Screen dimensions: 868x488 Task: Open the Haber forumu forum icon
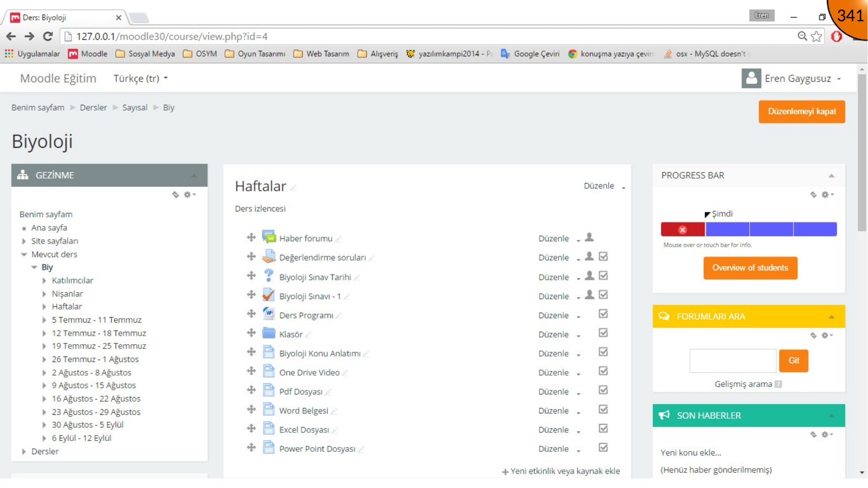coord(269,237)
